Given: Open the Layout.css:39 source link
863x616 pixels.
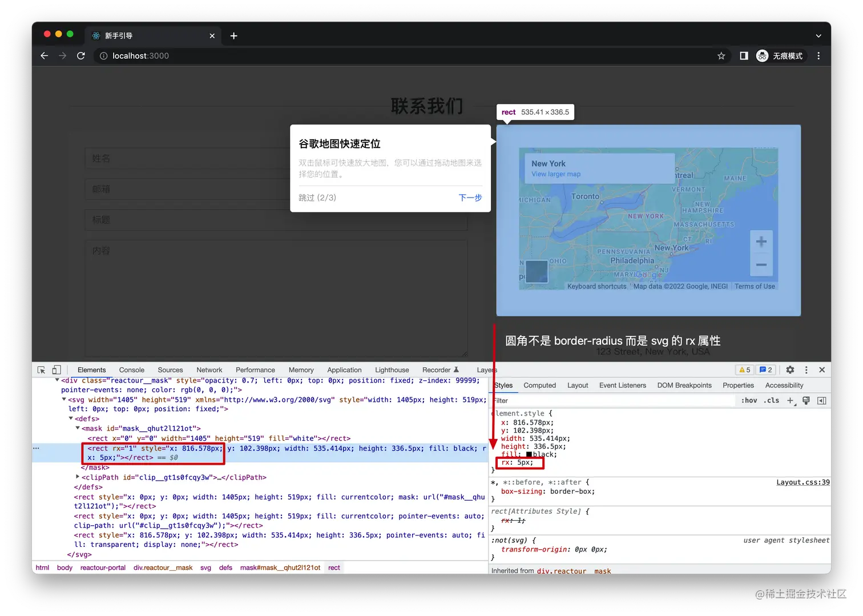Looking at the screenshot, I should click(x=803, y=482).
